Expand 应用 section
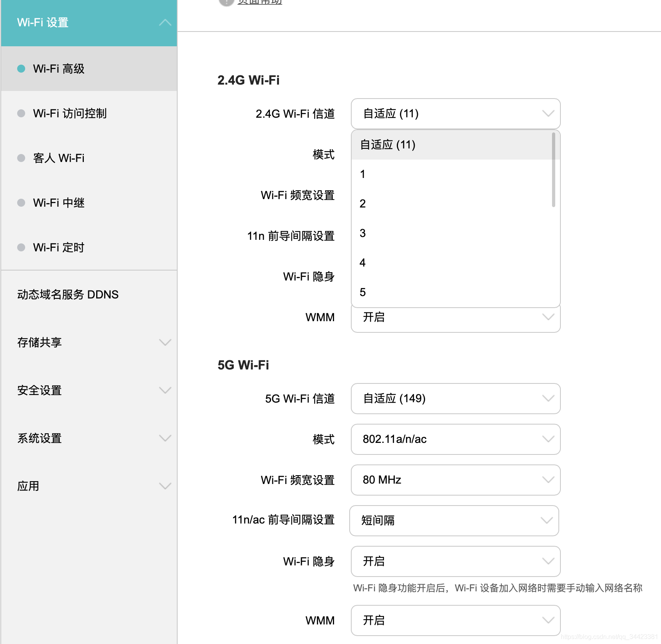 pyautogui.click(x=89, y=486)
